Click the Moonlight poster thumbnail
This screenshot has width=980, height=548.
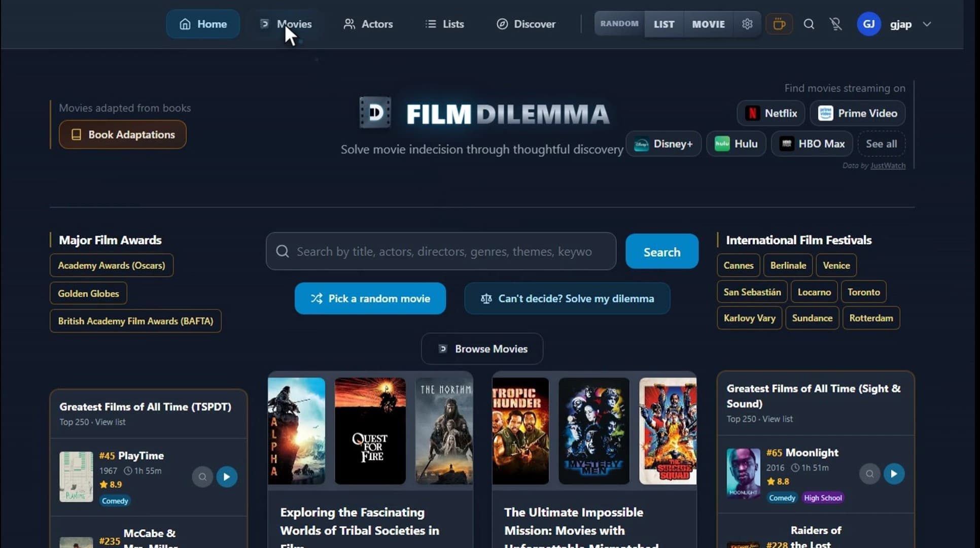743,473
